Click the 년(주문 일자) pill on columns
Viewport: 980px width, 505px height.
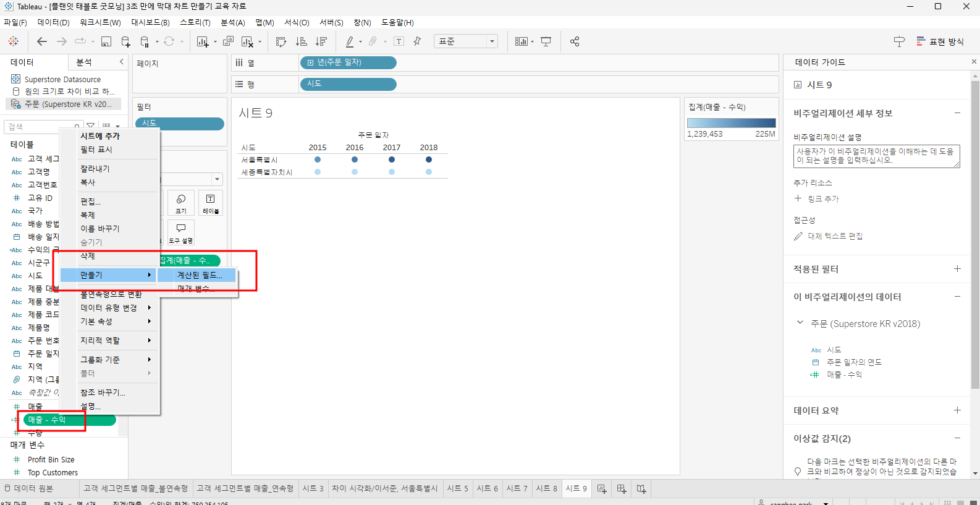coord(348,62)
